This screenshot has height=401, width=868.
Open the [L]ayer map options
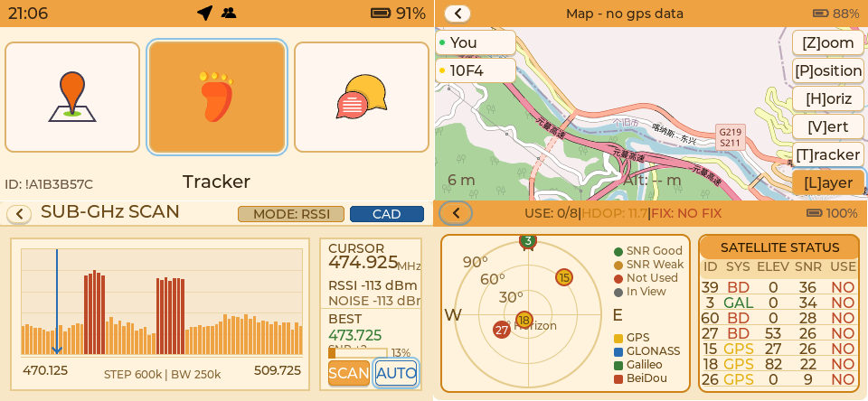(x=827, y=182)
